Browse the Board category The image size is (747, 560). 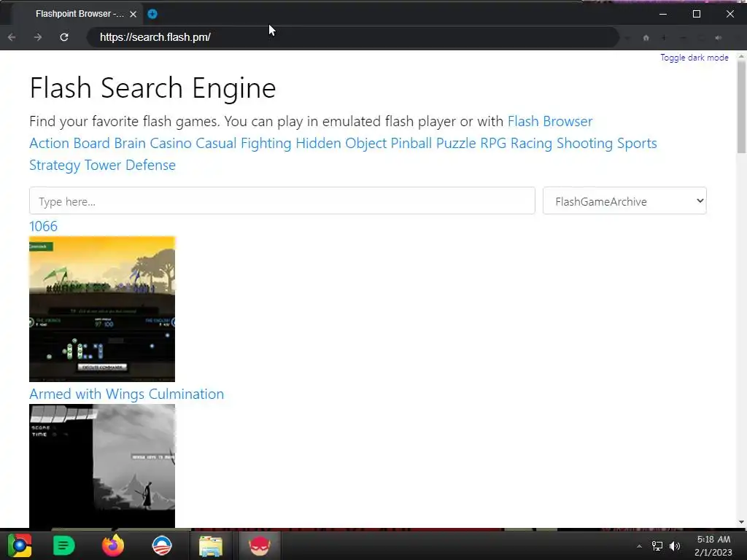92,144
